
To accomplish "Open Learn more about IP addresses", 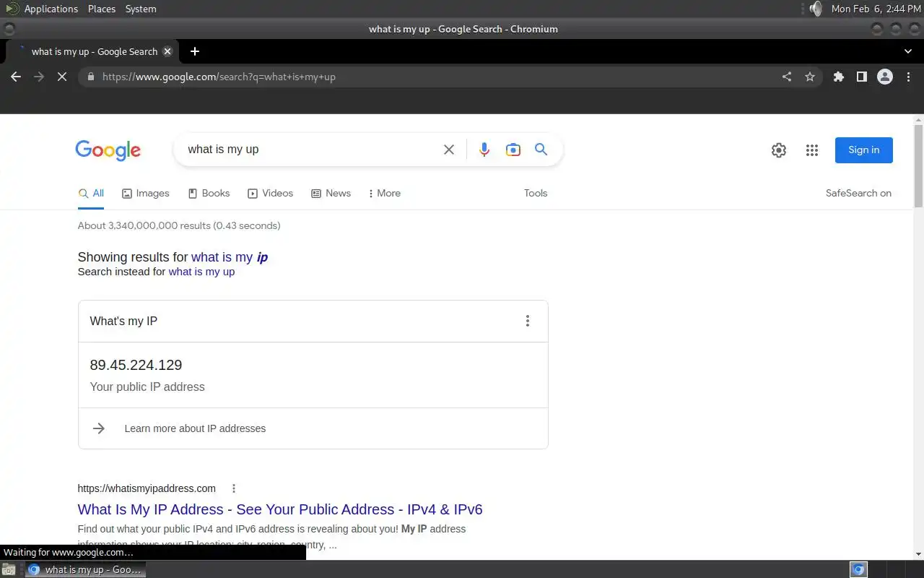I will click(x=195, y=428).
